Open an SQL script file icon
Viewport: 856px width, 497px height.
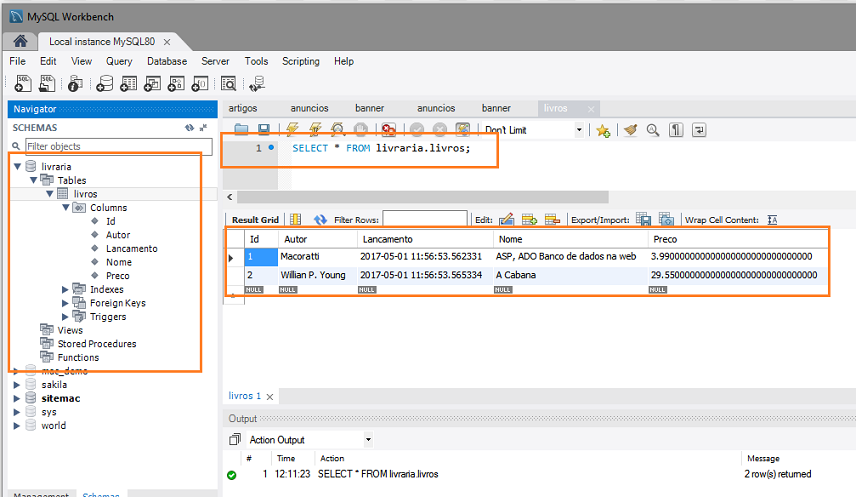[47, 84]
